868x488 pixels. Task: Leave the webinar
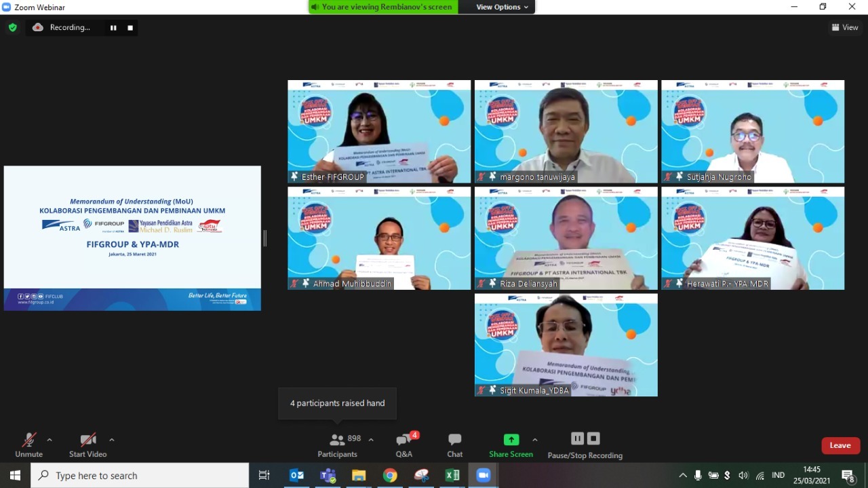pyautogui.click(x=840, y=445)
